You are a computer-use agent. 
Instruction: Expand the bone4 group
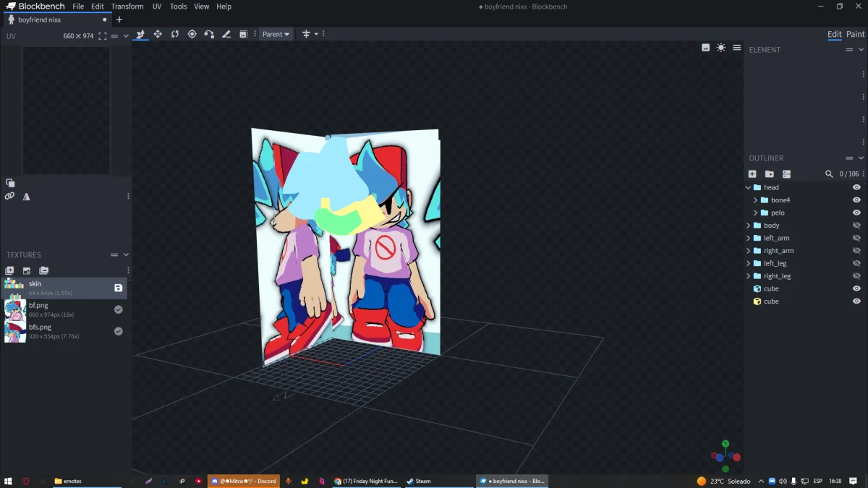coord(756,200)
